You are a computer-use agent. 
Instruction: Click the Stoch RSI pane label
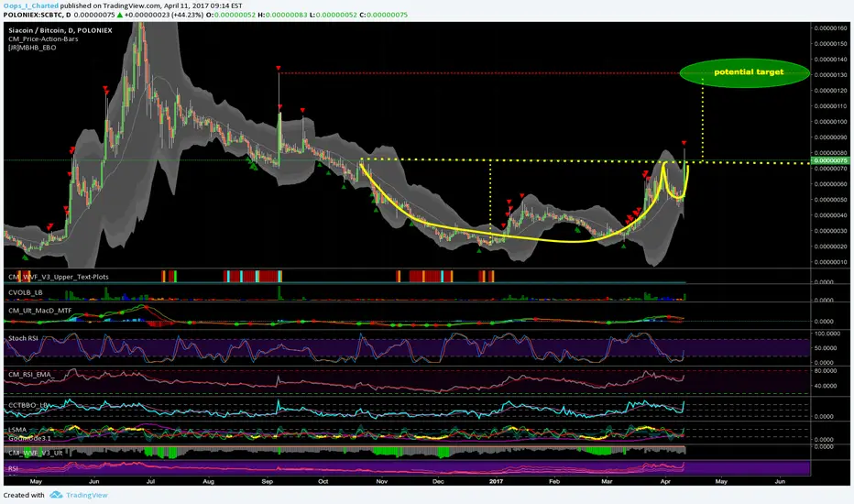24,338
